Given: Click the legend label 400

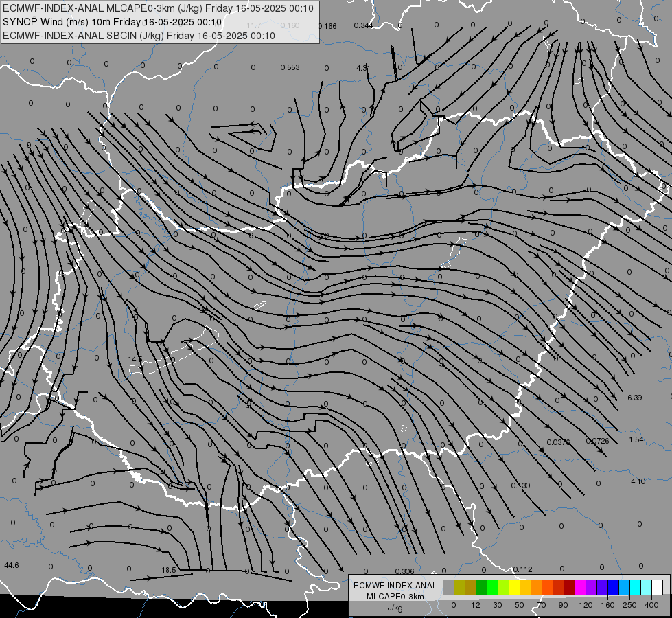Looking at the screenshot, I should point(651,605).
